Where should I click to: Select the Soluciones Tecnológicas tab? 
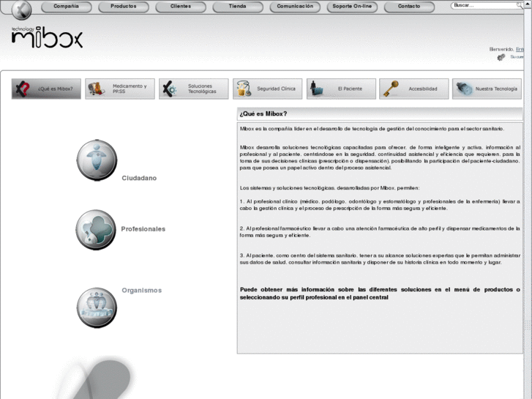coord(194,89)
